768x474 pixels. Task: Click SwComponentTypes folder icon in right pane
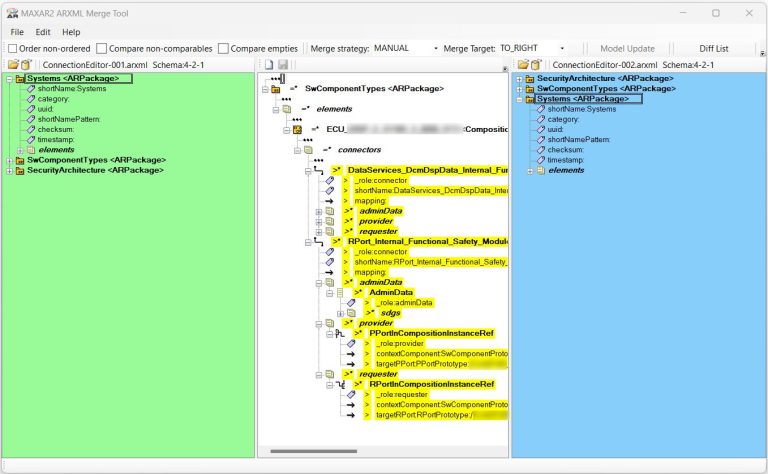[530, 89]
